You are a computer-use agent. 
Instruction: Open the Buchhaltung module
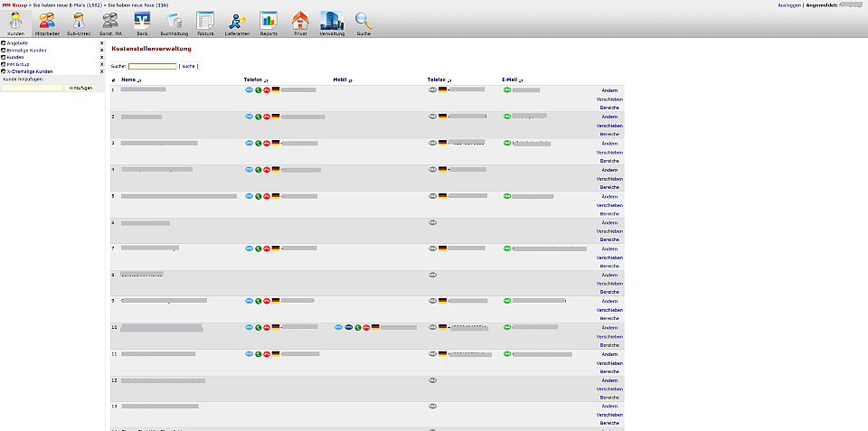coord(174,23)
